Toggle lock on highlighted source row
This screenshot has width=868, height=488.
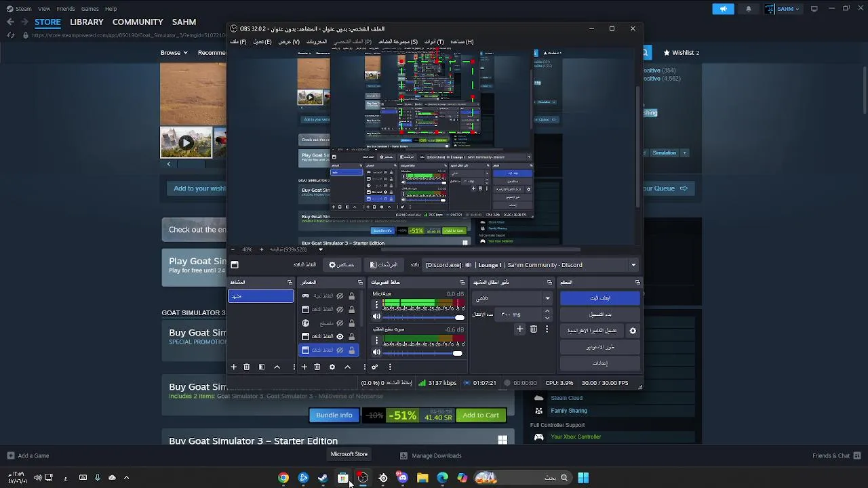coord(351,350)
